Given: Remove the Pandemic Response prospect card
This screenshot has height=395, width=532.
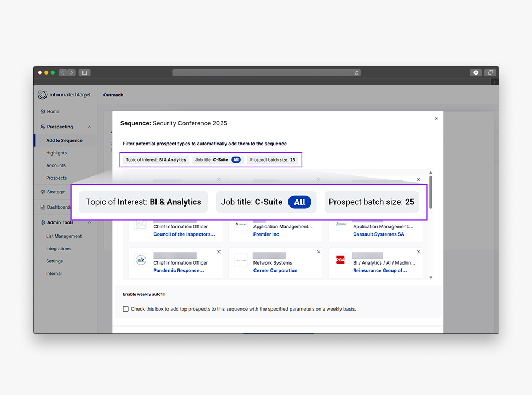Looking at the screenshot, I should coord(218,252).
